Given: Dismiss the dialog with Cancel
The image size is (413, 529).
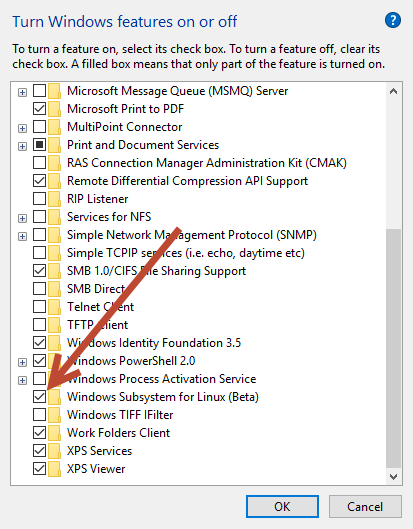Looking at the screenshot, I should click(x=365, y=506).
